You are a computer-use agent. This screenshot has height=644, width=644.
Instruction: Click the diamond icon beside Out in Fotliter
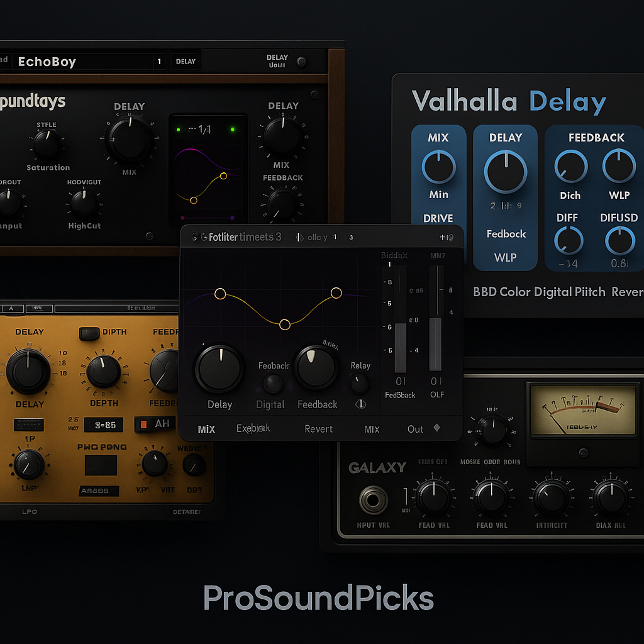[x=436, y=428]
